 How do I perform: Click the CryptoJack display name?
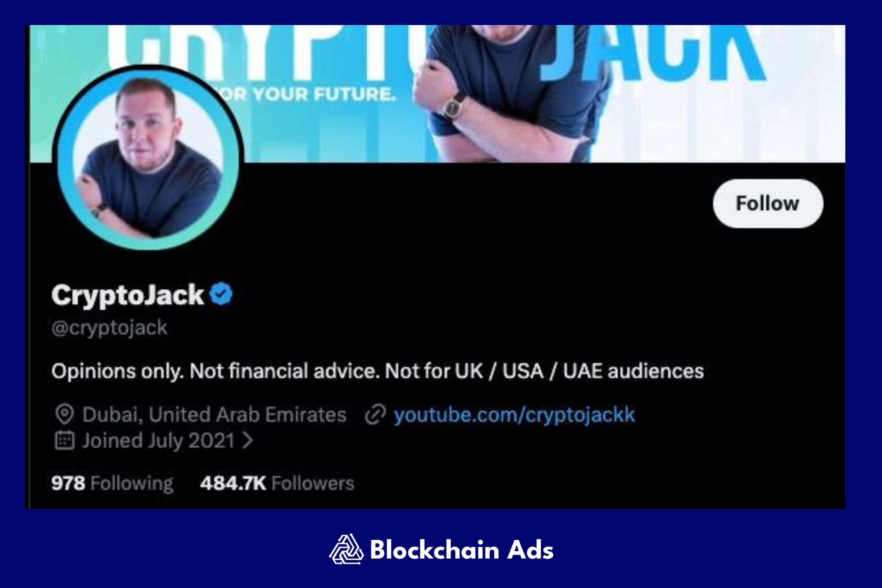point(127,295)
